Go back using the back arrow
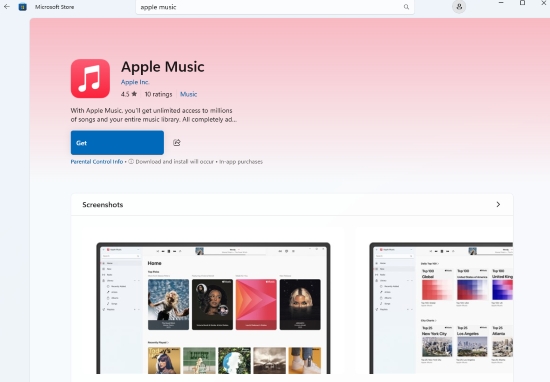The image size is (550, 382). click(x=7, y=7)
